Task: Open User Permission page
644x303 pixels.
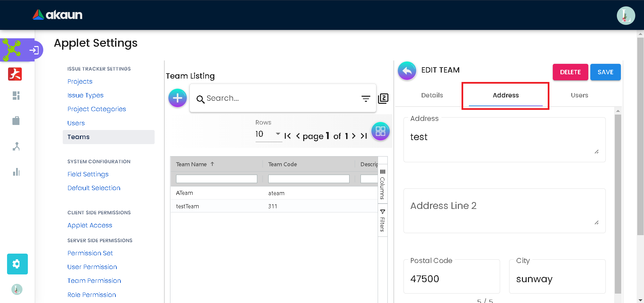Action: [92, 267]
